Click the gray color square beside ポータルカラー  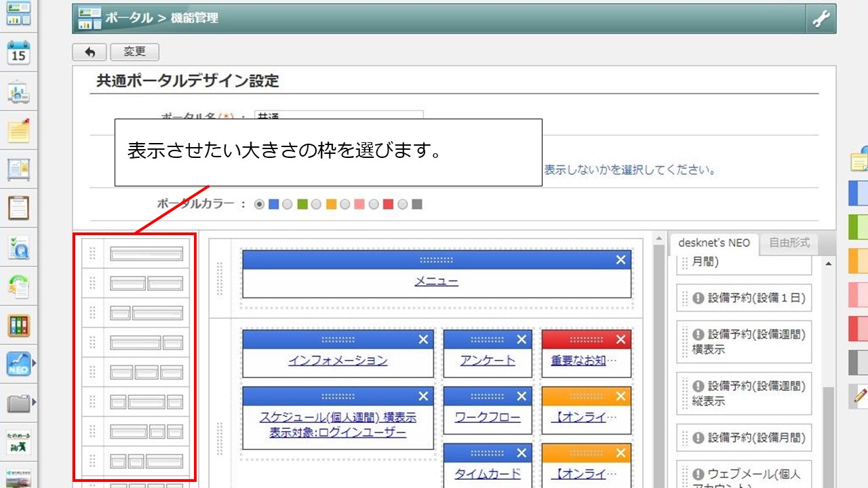click(x=417, y=204)
